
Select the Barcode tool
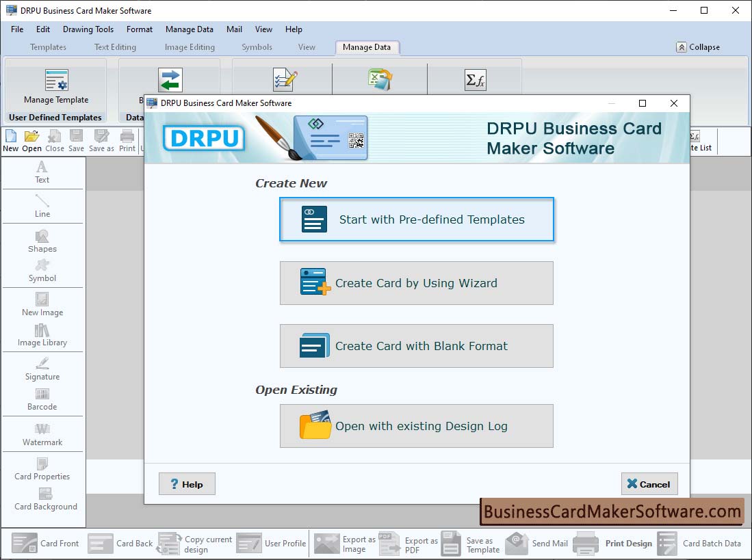coord(42,399)
